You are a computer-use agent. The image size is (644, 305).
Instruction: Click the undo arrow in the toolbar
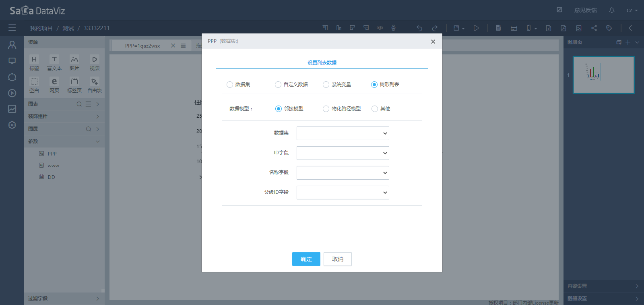(419, 28)
